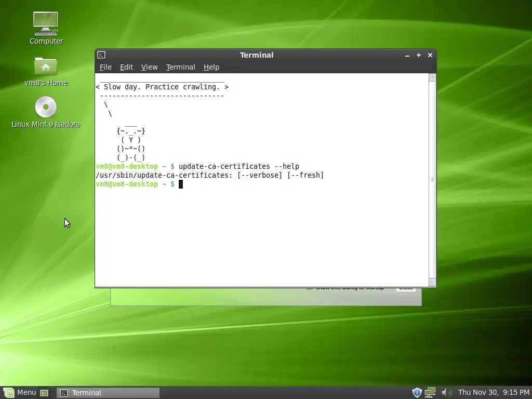Toggle 'Show this dialog at startup' checkbox behind Terminal
The image size is (532, 399).
(310, 288)
